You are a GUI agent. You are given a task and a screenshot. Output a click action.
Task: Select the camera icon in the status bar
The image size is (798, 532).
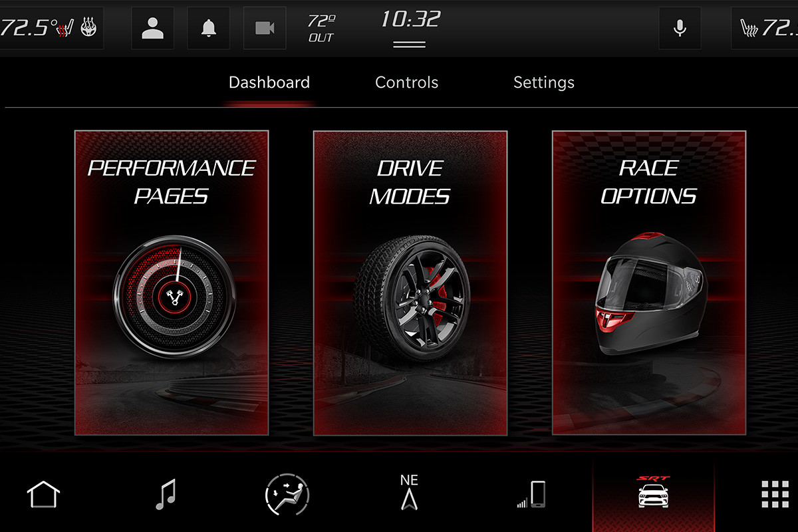coord(265,28)
